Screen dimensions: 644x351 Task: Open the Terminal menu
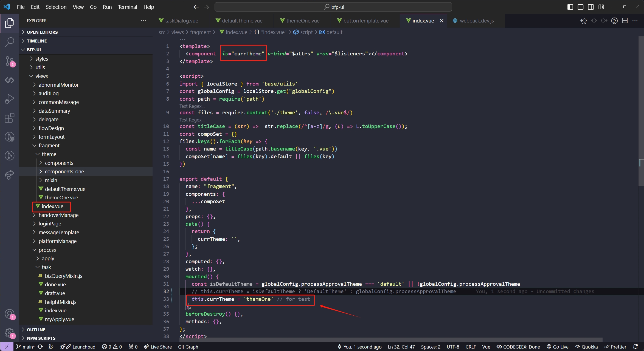click(127, 7)
